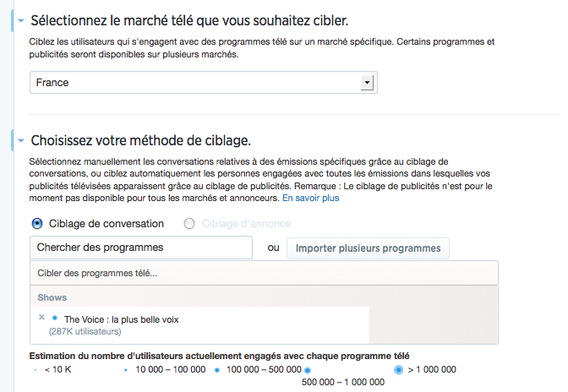Select Ciblage de conversation radio button
This screenshot has width=568, height=392.
coord(37,224)
